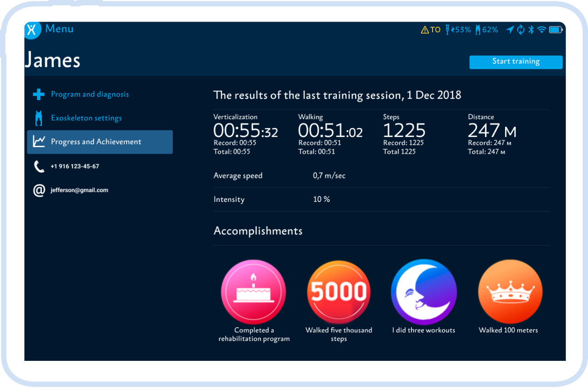Click the email @ icon in the sidebar

pyautogui.click(x=39, y=190)
